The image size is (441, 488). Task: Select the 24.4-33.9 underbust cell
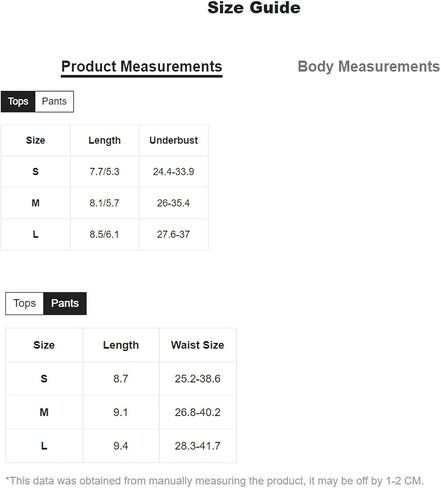pyautogui.click(x=174, y=172)
